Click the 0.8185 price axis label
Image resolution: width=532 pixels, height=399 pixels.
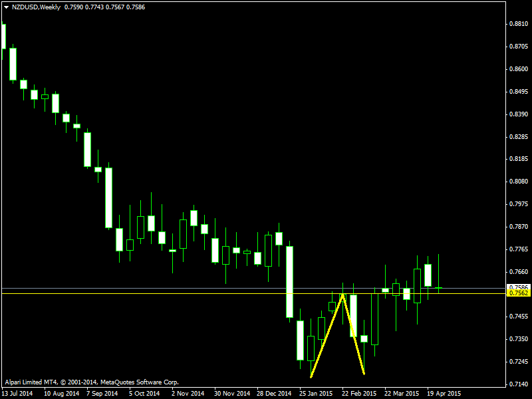(x=519, y=159)
